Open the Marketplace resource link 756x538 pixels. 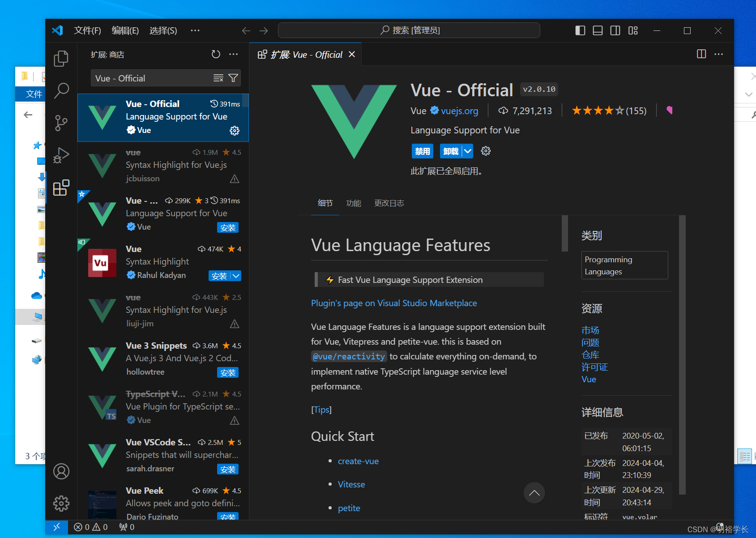click(x=590, y=330)
